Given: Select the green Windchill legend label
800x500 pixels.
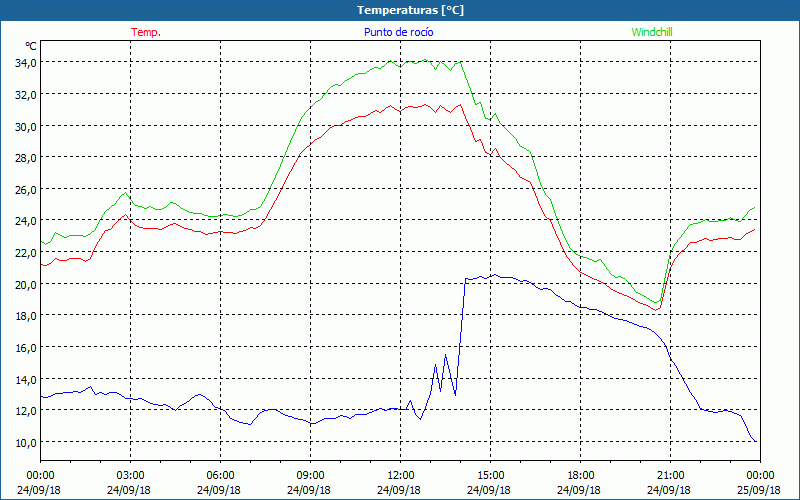Looking at the screenshot, I should [x=652, y=32].
